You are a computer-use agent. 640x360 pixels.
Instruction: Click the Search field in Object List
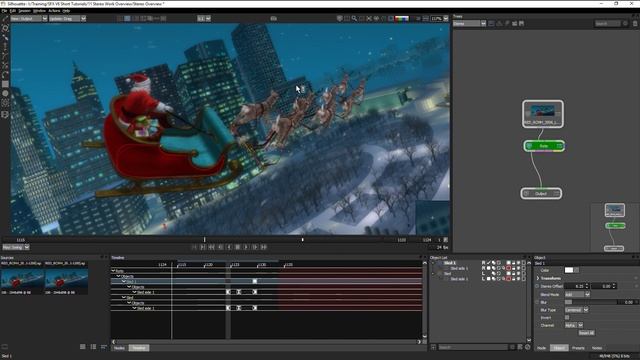[x=473, y=347]
